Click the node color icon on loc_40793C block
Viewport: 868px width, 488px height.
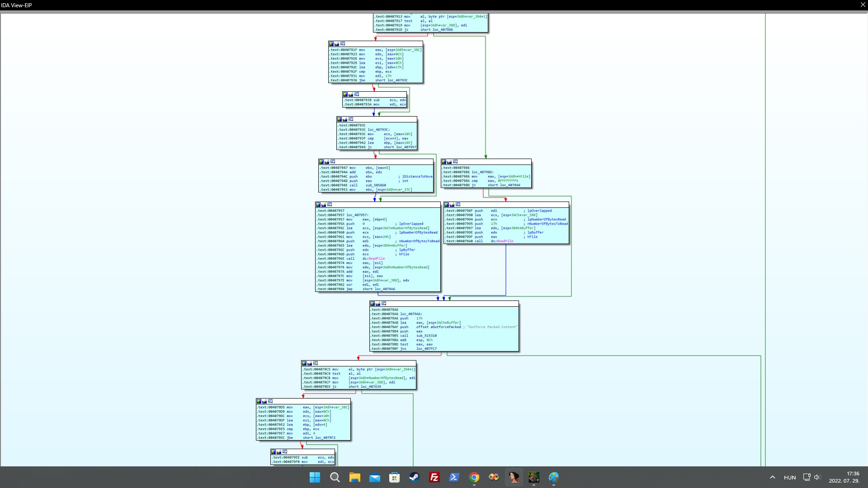coord(340,119)
